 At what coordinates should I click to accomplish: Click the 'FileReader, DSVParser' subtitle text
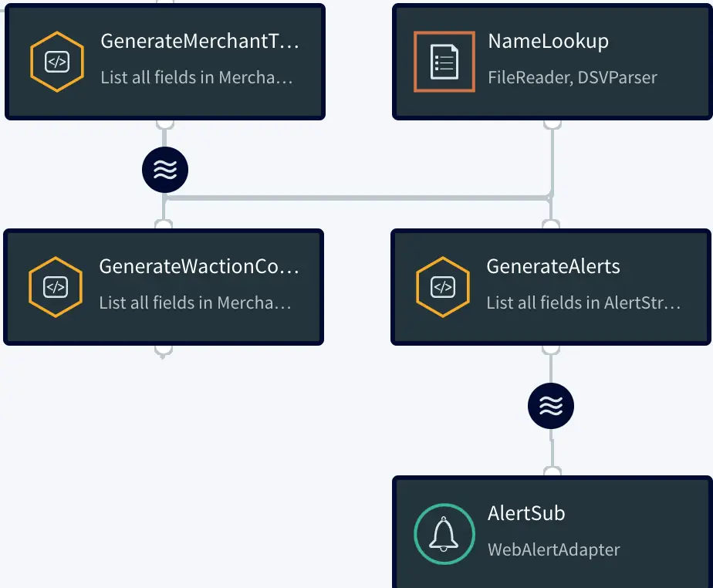click(x=573, y=77)
